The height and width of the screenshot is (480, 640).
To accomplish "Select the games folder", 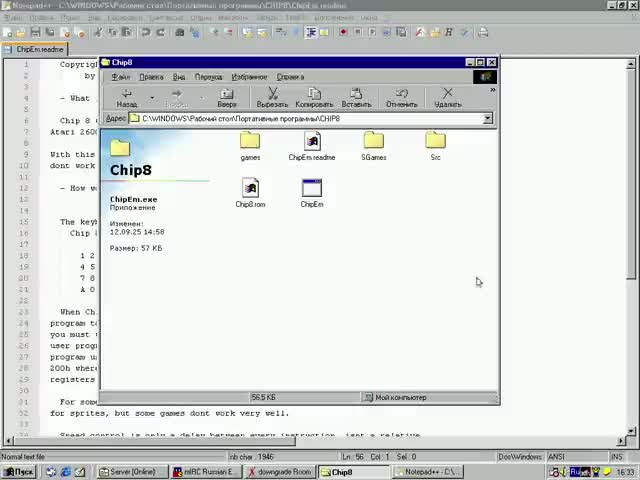I will click(x=250, y=142).
